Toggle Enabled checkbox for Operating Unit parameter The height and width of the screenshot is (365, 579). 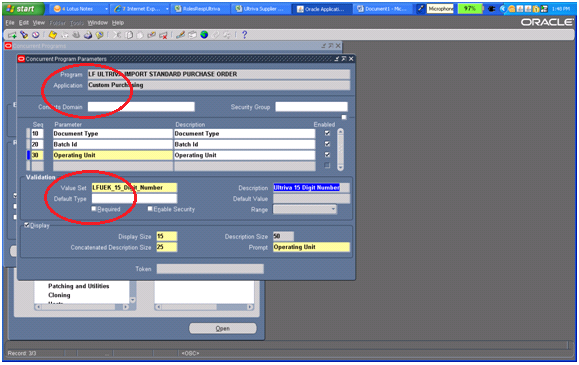[327, 155]
